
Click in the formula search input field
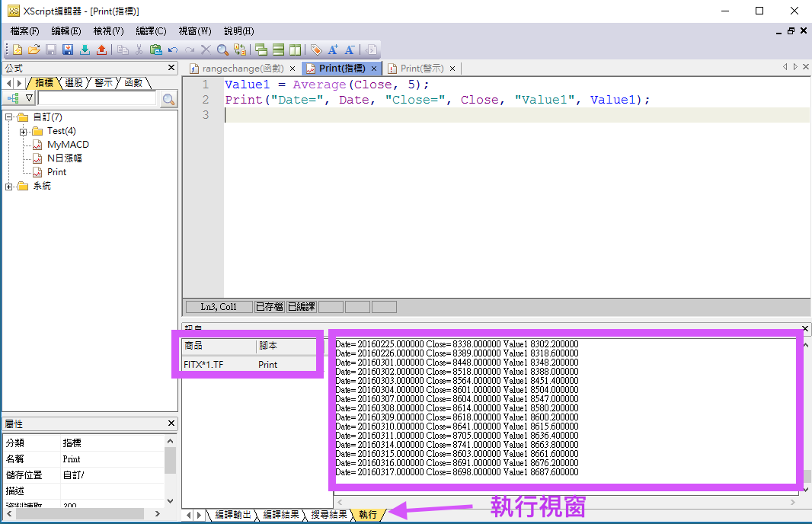[x=97, y=98]
